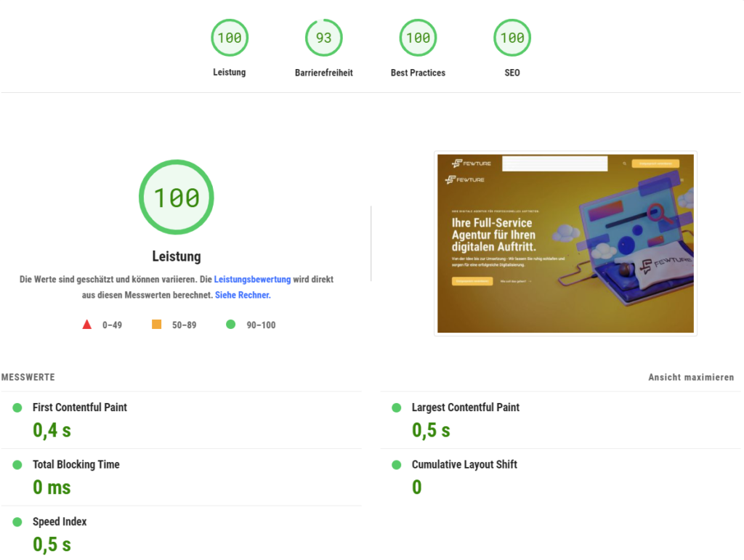Screen dimensions: 744x560
Task: Click green dot beside First Contentful Paint
Action: click(17, 407)
